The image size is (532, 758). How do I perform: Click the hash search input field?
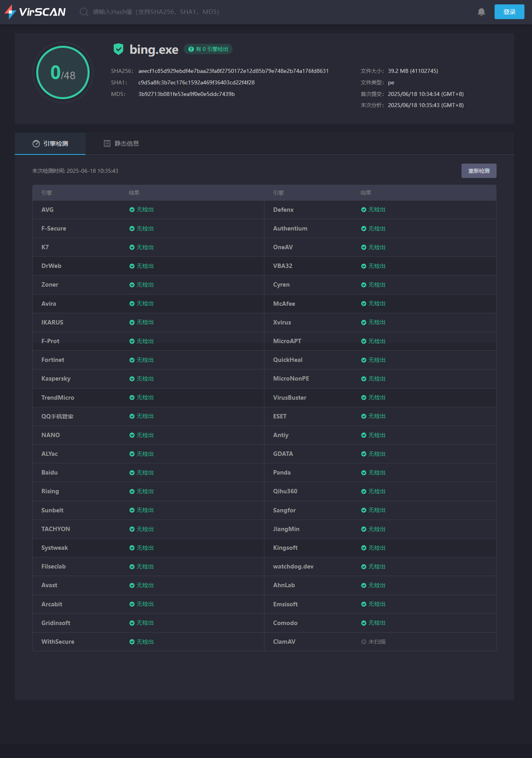click(156, 12)
